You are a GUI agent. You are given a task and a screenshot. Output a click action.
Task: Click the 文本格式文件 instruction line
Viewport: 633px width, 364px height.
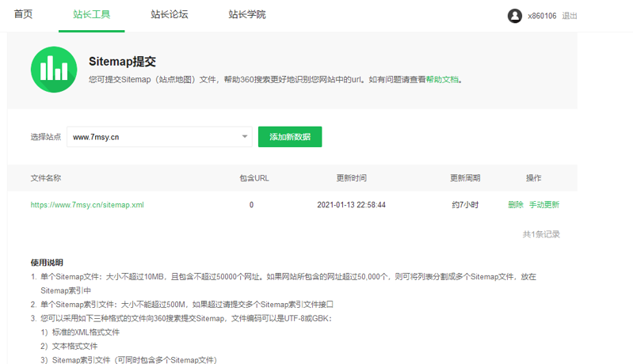[74, 346]
